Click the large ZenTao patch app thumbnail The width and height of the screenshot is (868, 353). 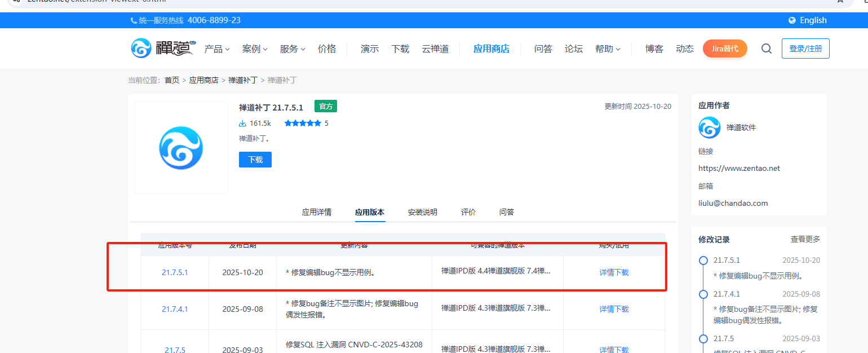coord(181,148)
